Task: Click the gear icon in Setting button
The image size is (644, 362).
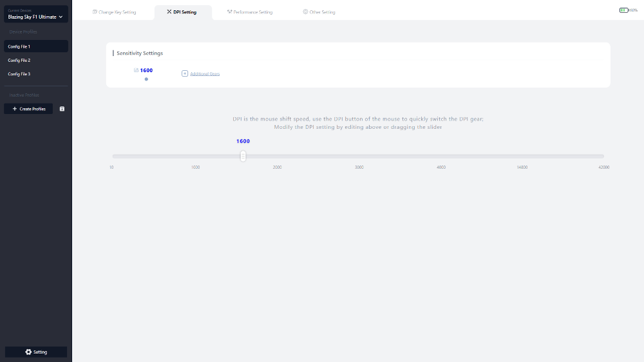Action: [x=28, y=352]
